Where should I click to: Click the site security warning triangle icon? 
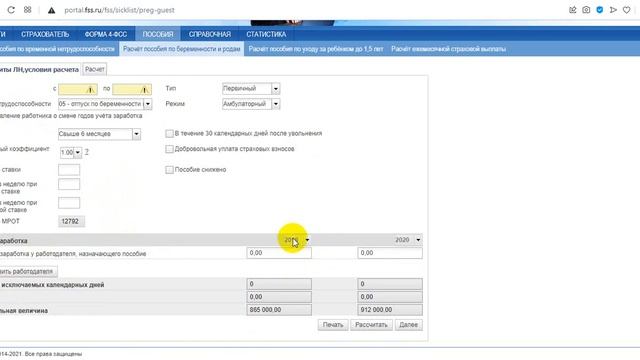[x=51, y=10]
